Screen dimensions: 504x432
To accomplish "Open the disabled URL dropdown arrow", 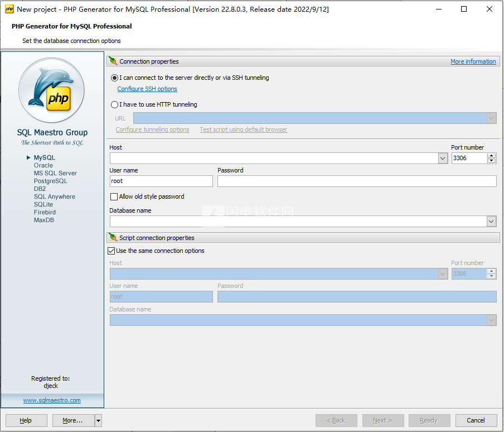I will click(x=491, y=118).
